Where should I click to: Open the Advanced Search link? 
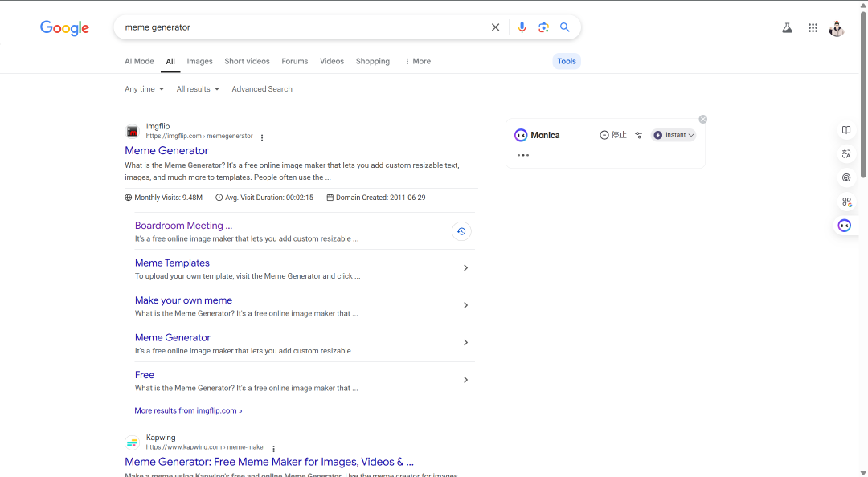(x=262, y=89)
